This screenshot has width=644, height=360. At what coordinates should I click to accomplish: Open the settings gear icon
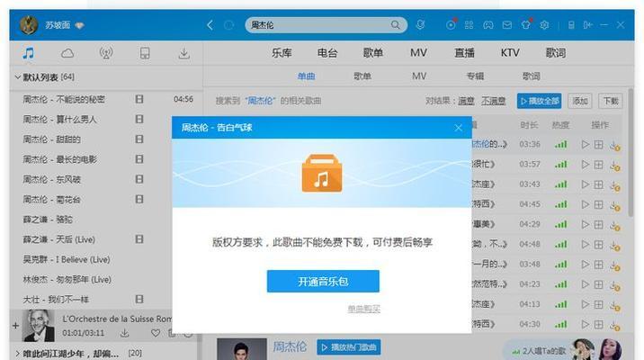click(x=544, y=25)
